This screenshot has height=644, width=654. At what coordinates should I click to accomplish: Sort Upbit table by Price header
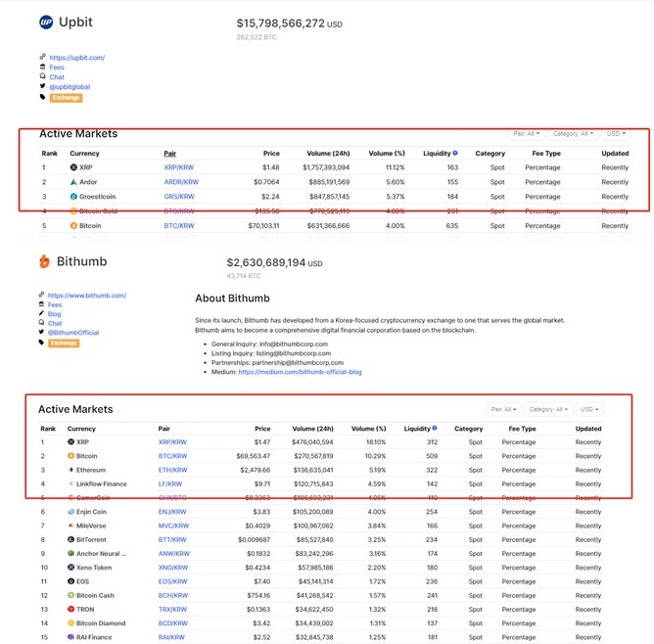click(271, 154)
